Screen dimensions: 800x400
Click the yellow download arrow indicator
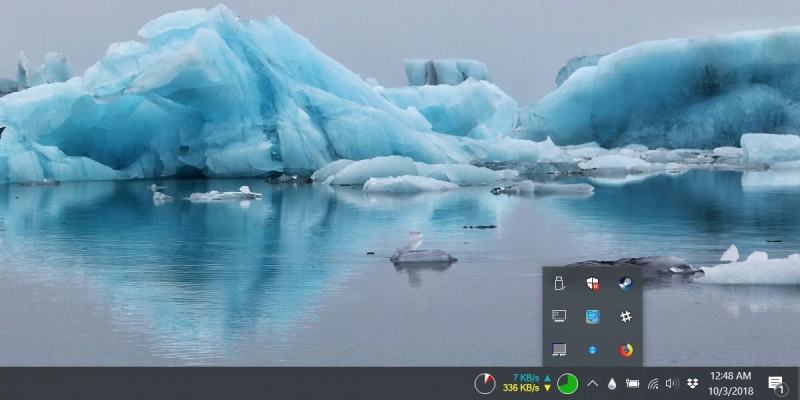click(547, 388)
